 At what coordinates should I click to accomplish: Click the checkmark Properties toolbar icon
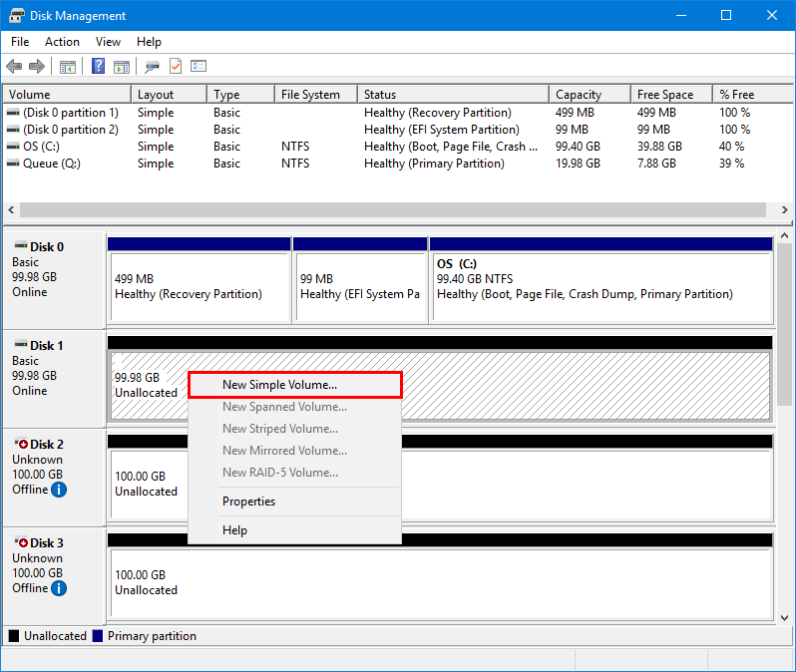(x=176, y=67)
